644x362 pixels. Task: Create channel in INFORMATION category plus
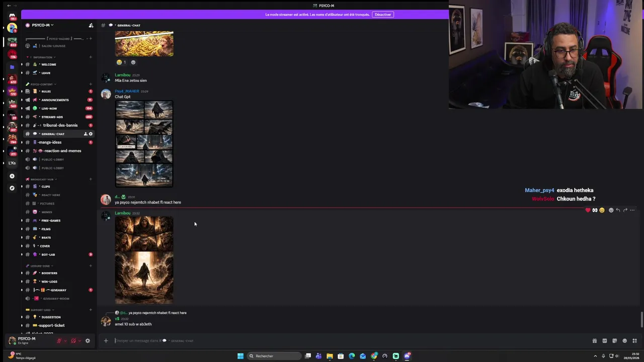(x=91, y=57)
